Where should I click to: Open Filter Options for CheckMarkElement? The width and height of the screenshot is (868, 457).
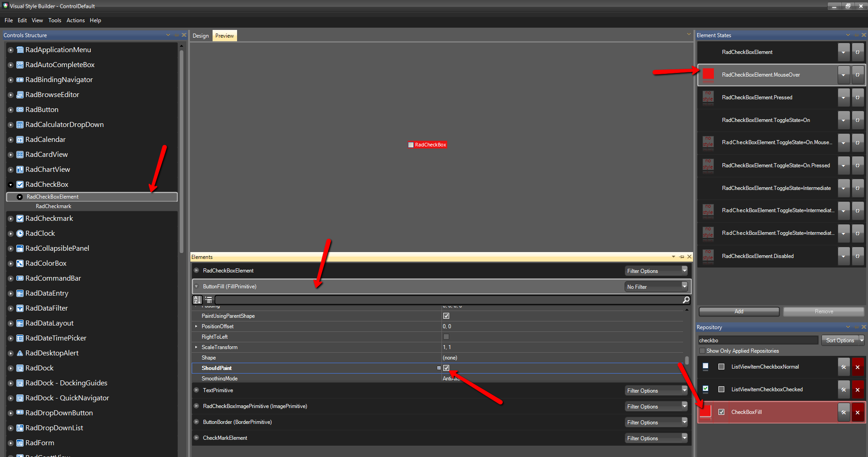tap(656, 438)
